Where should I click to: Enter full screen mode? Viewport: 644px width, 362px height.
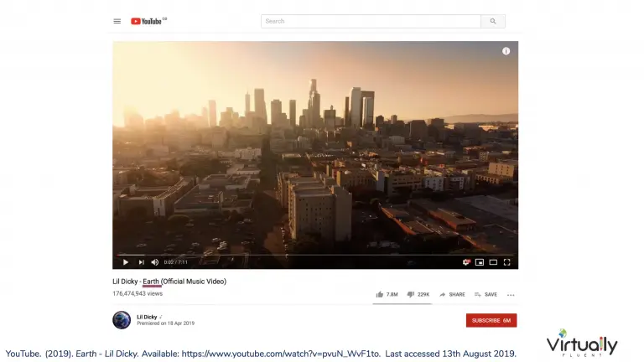(506, 262)
